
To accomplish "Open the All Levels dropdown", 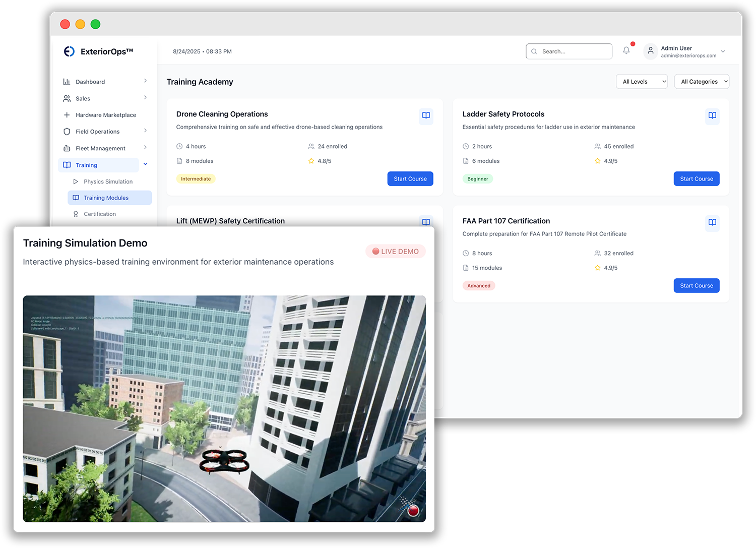I will click(x=642, y=82).
